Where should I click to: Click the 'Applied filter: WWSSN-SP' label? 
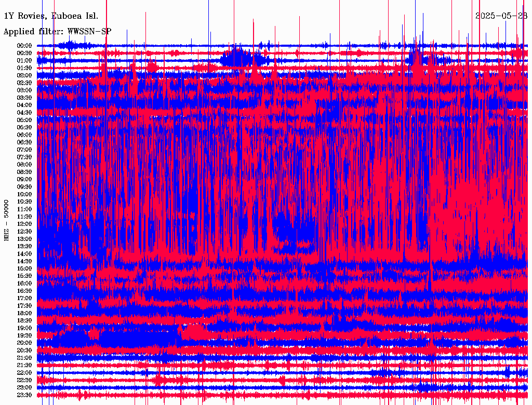coord(57,31)
